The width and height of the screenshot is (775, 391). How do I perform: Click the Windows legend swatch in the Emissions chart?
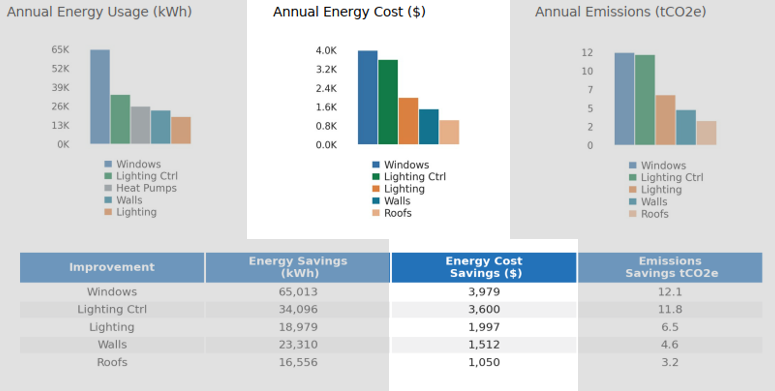(633, 165)
